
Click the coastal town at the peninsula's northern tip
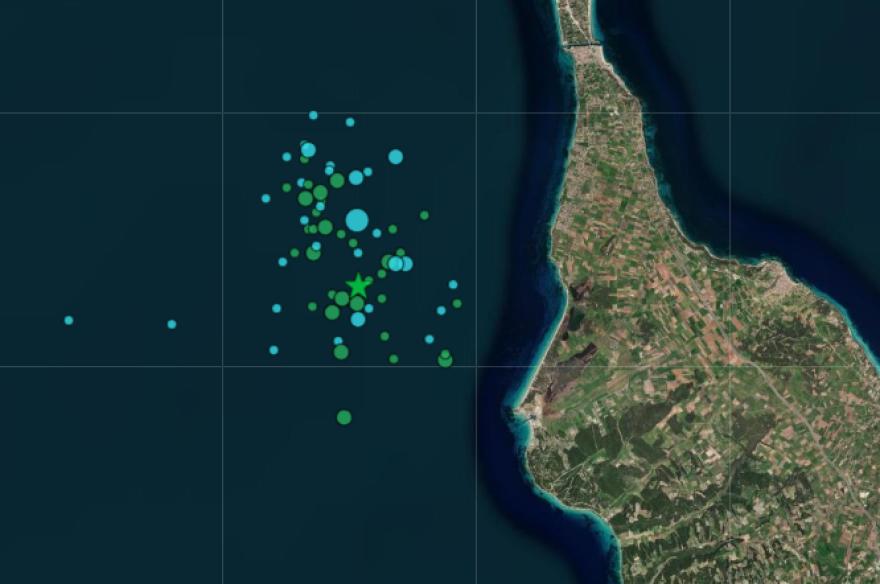[582, 42]
